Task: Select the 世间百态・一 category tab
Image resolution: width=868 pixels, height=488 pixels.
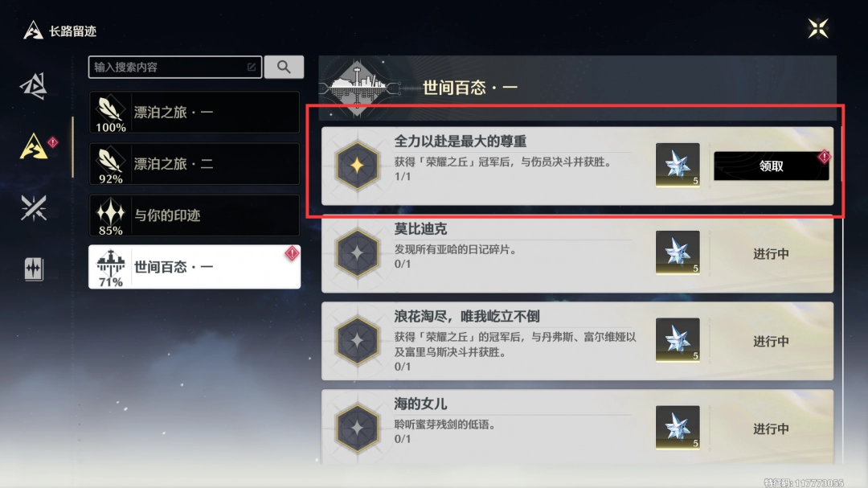Action: pyautogui.click(x=194, y=267)
